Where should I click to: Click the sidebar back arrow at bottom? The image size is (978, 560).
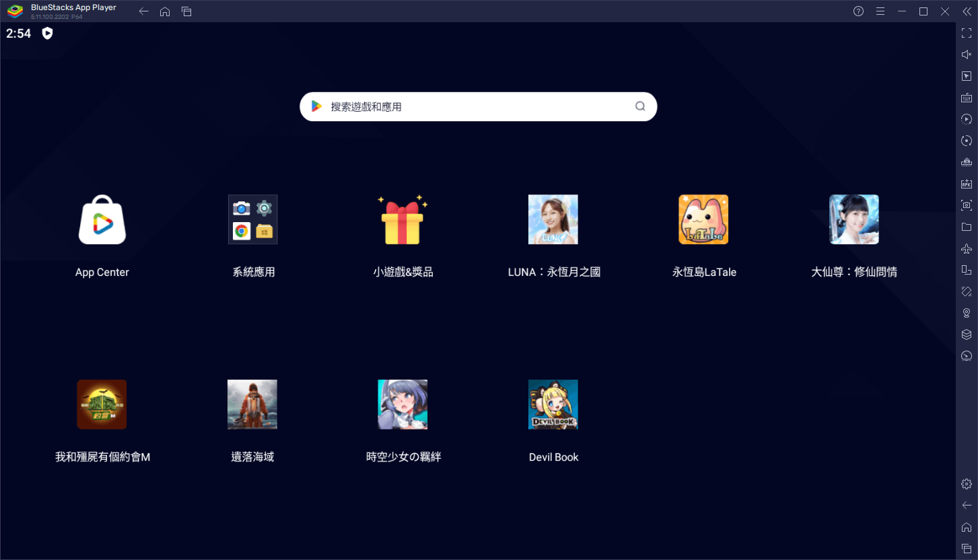(967, 505)
